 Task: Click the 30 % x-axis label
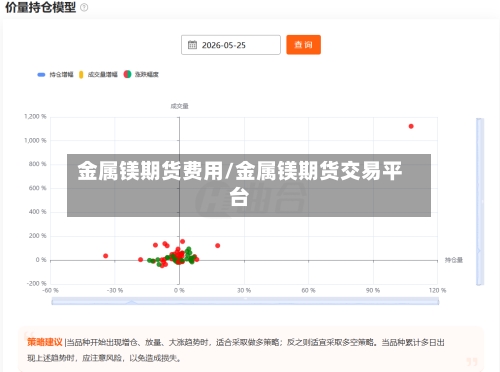[244, 290]
